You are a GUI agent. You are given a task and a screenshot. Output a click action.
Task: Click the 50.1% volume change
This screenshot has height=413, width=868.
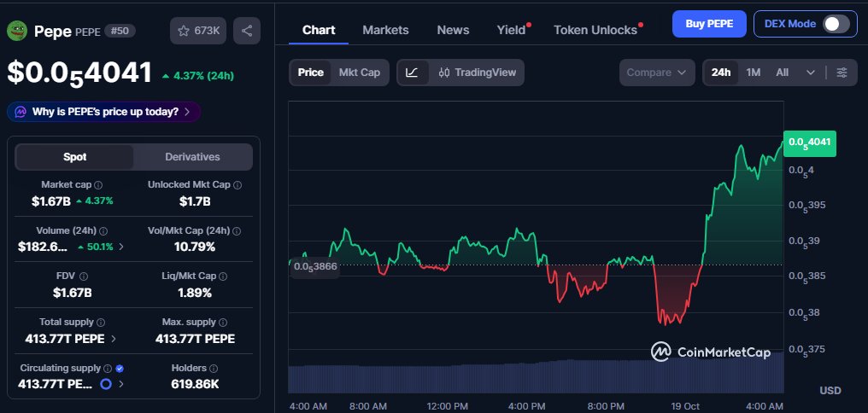click(95, 247)
